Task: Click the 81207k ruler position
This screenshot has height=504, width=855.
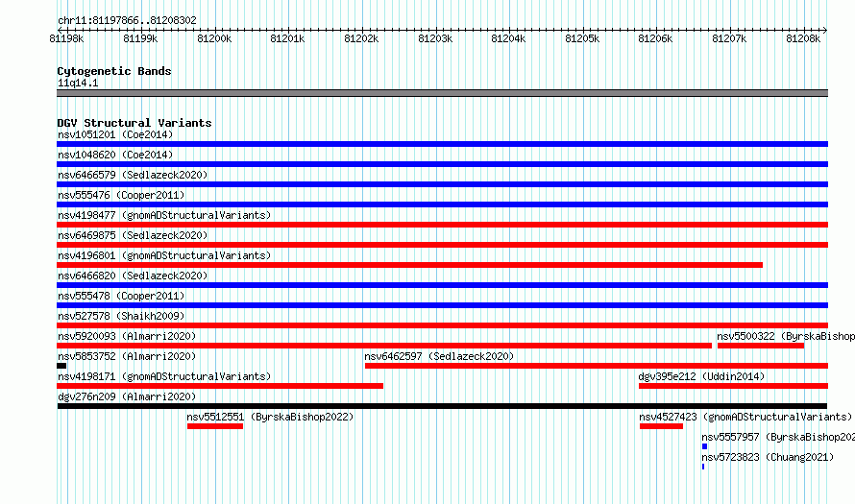Action: tap(729, 38)
